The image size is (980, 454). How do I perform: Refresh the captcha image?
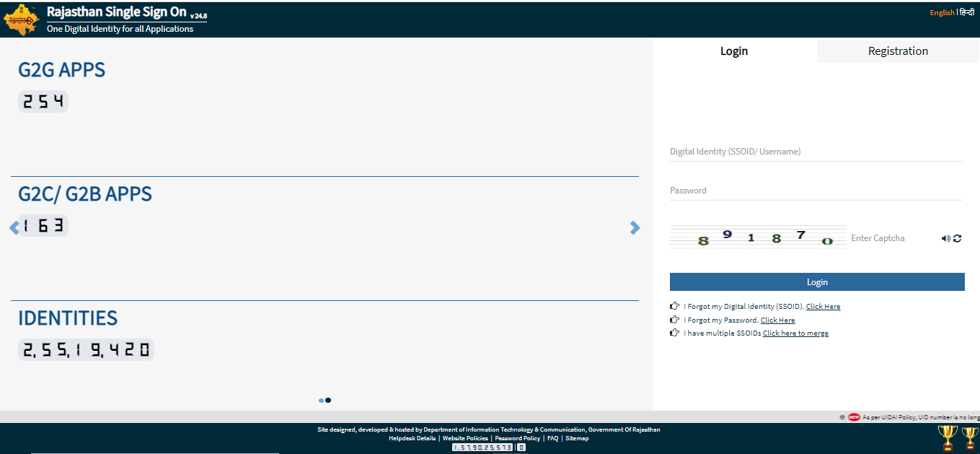[957, 238]
